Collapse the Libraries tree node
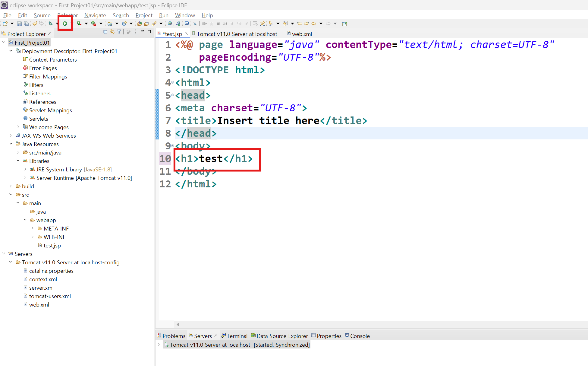 [18, 161]
